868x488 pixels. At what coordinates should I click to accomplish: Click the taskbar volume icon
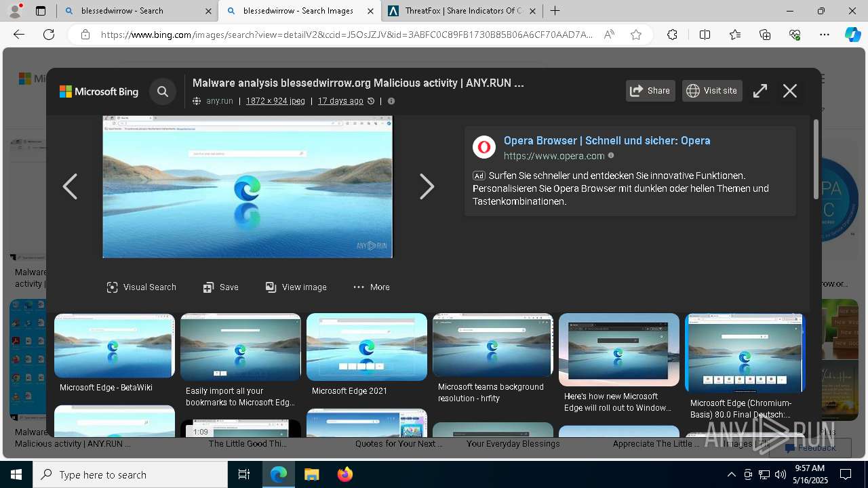point(780,474)
